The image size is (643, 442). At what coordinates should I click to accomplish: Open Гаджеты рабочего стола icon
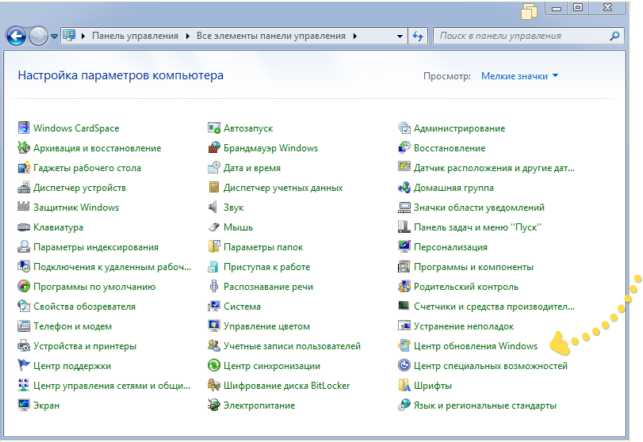click(x=23, y=167)
